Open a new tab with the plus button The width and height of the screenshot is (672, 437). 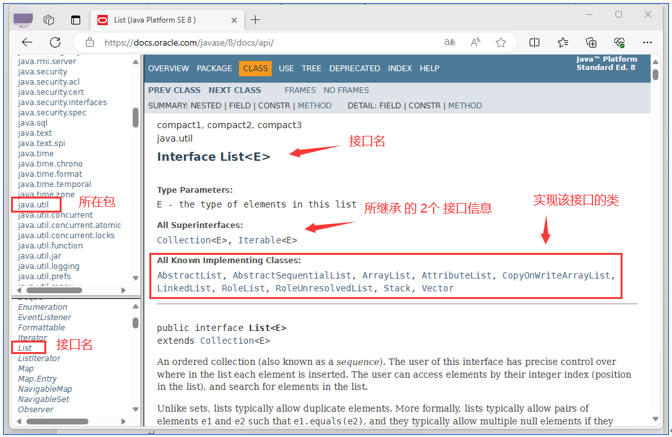point(255,20)
